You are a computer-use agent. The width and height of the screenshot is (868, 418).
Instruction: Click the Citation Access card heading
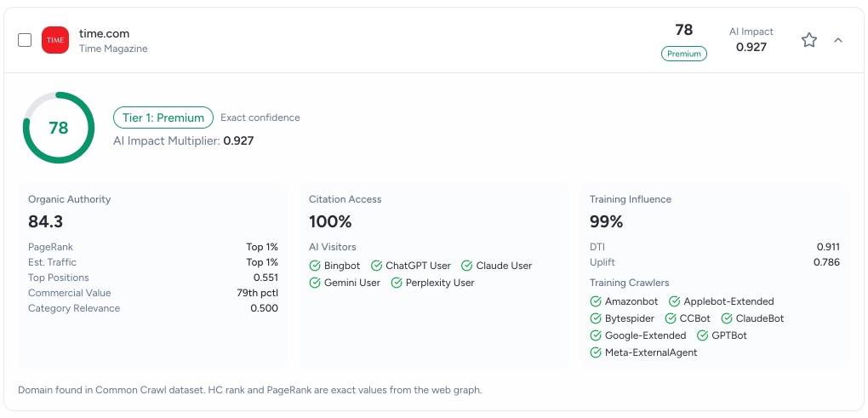pos(345,199)
